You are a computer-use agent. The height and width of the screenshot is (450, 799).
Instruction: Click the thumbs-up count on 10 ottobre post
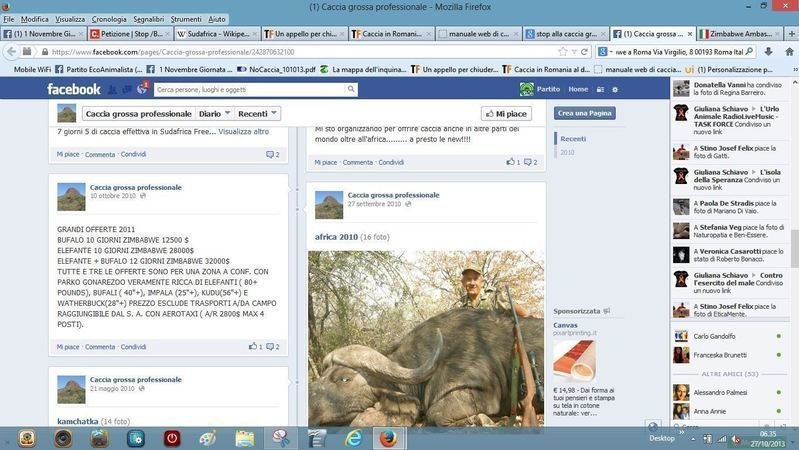coord(254,347)
